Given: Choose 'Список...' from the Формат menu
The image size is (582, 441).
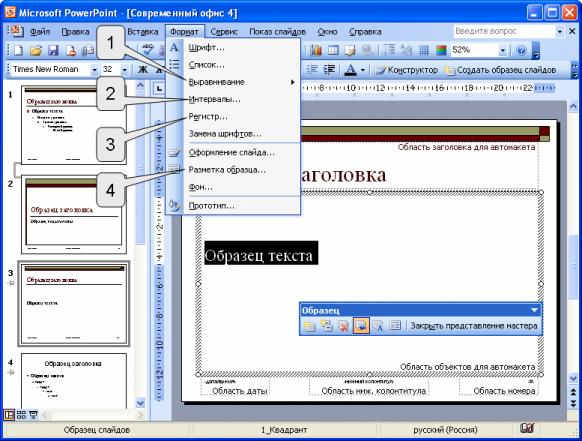Looking at the screenshot, I should coord(233,65).
